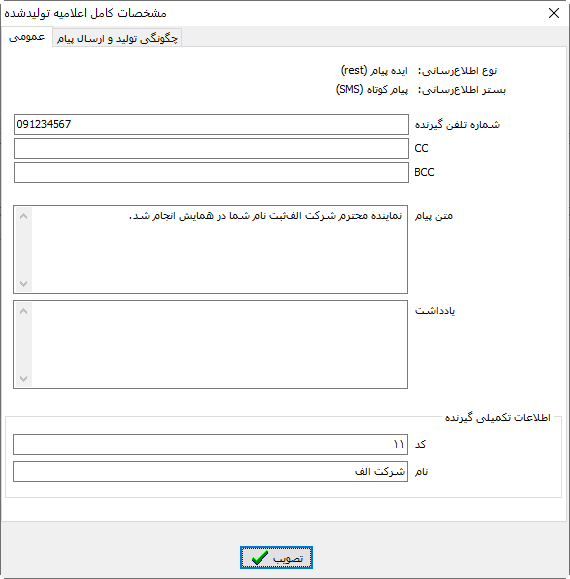This screenshot has width=570, height=579.
Task: Click up arrow of متن پیام scrollbar
Action: [x=23, y=216]
